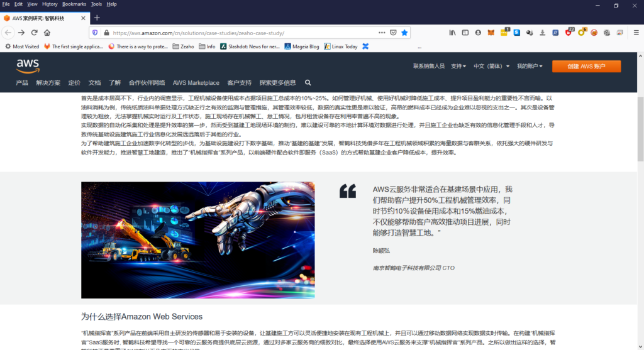Open the blue S extension
Viewport: 644px width, 350px height.
[517, 33]
